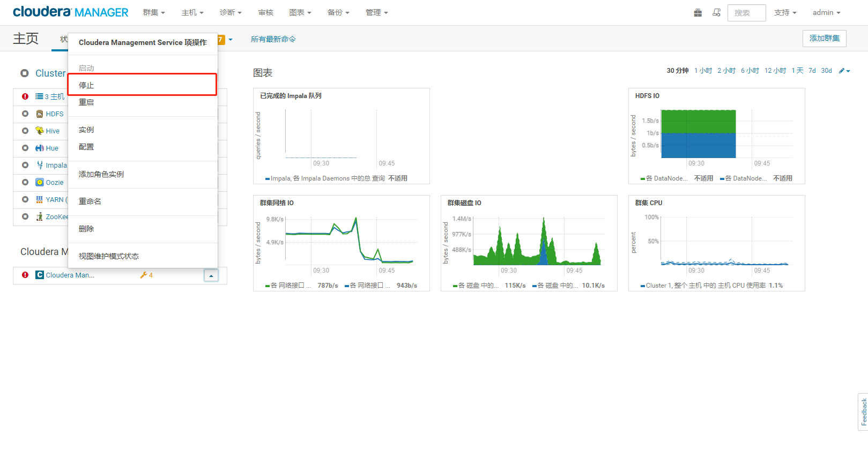This screenshot has width=868, height=472.
Task: Select 视图维护模式状态 menu entry
Action: 142,256
